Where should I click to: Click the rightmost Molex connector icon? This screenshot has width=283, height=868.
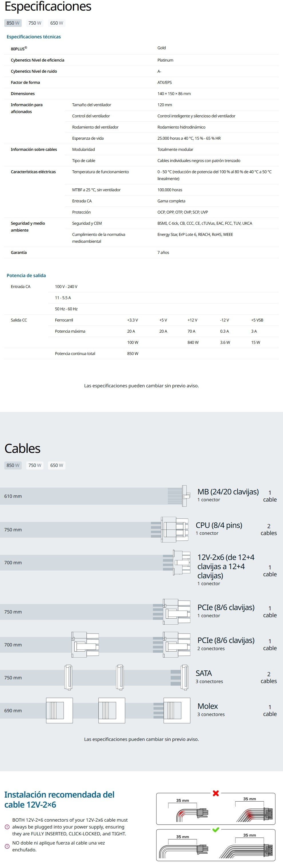tap(177, 710)
